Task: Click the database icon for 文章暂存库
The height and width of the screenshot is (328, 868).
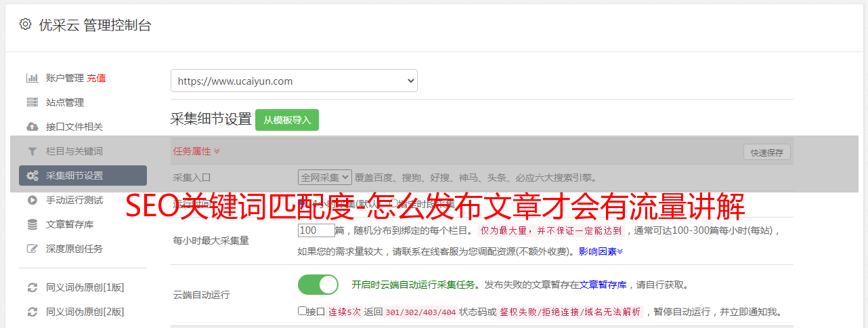Action: point(32,224)
